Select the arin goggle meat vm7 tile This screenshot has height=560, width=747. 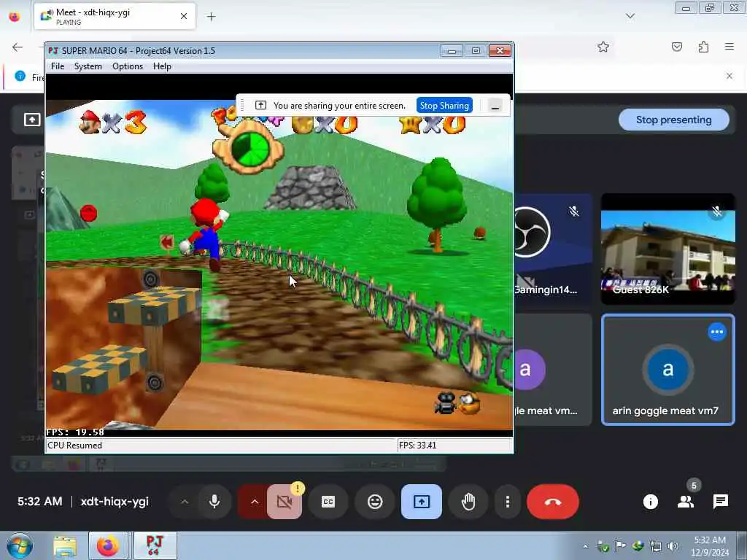(668, 370)
